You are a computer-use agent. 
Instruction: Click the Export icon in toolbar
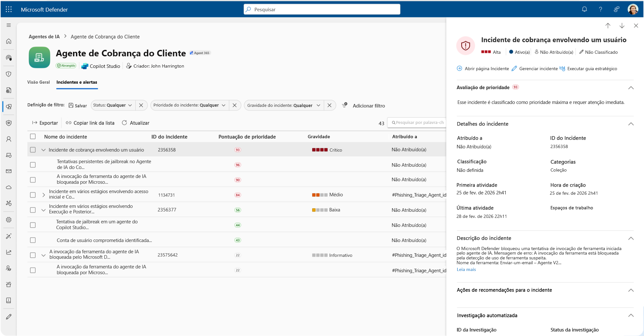[x=35, y=123]
